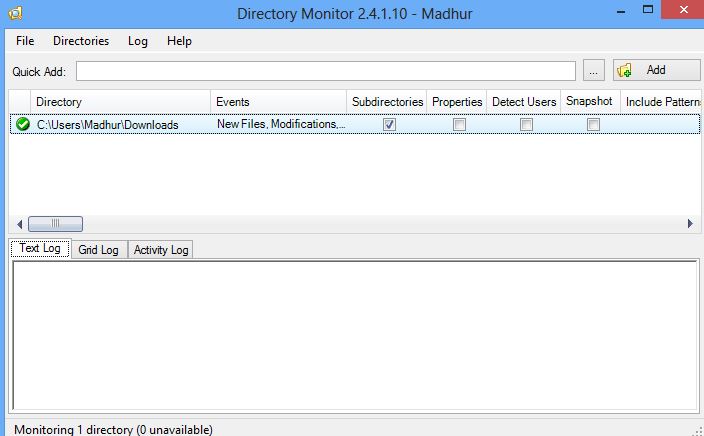The width and height of the screenshot is (704, 436).
Task: Click the horizontal scrollbar right arrow
Action: (690, 223)
